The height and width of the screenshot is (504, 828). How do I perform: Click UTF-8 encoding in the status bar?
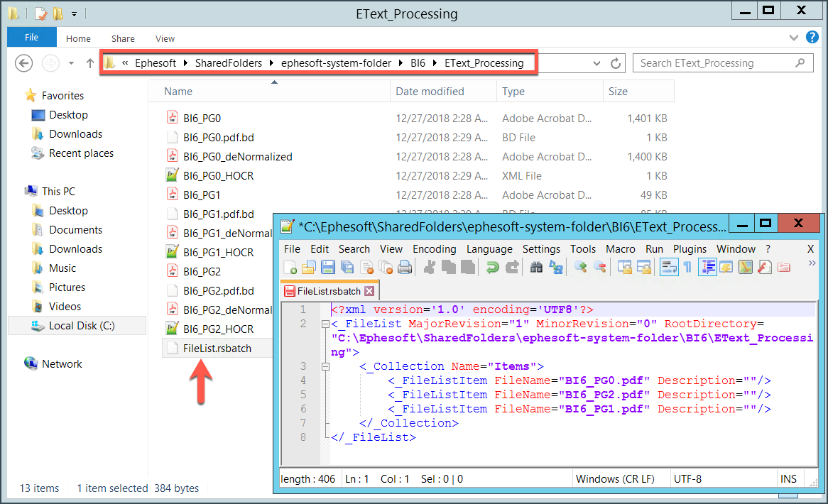tap(687, 478)
